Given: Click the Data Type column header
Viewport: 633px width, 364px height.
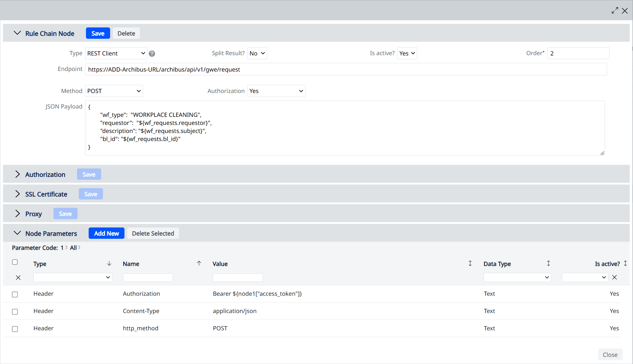Looking at the screenshot, I should click(497, 264).
